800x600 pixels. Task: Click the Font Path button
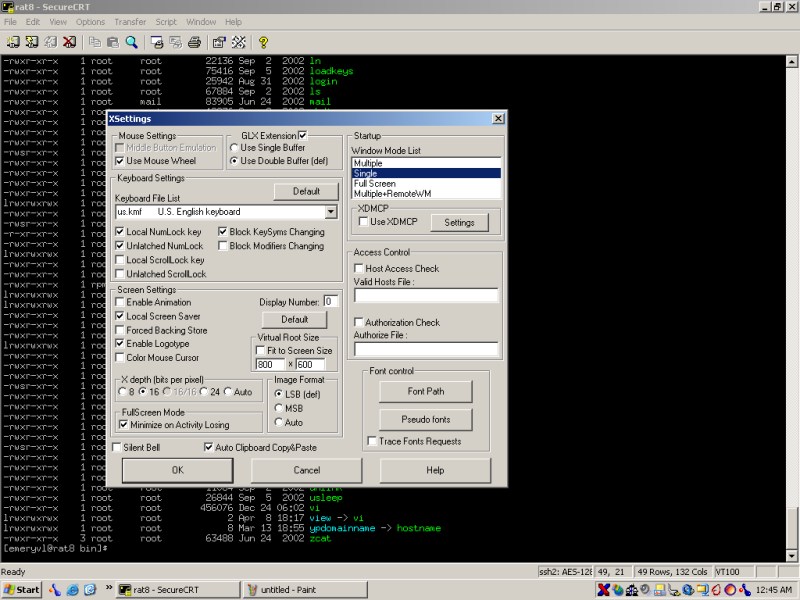(425, 391)
